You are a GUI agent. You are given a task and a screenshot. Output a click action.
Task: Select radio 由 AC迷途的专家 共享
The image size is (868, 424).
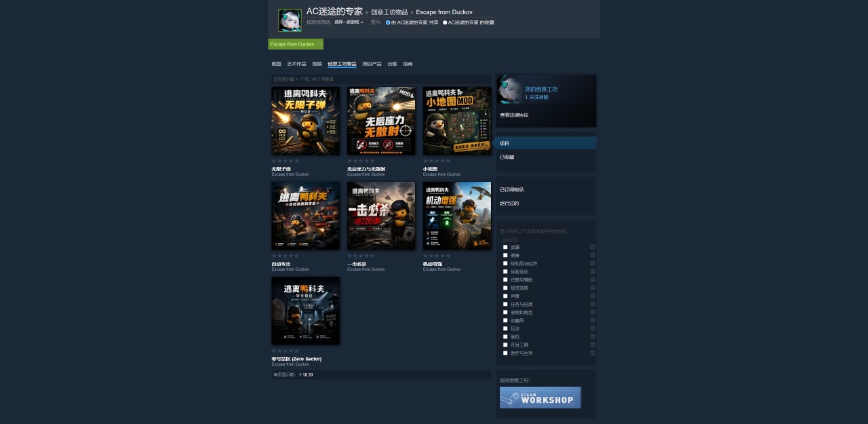(388, 22)
